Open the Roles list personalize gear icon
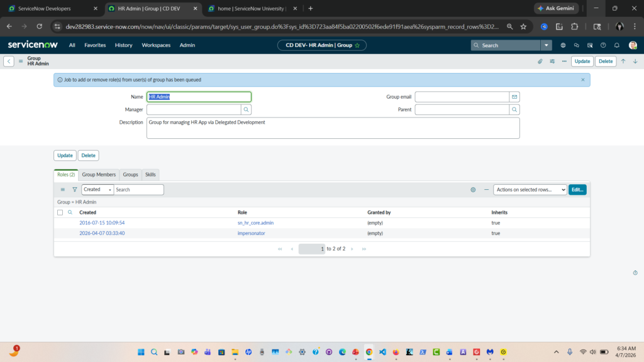This screenshot has width=644, height=362. [x=473, y=189]
